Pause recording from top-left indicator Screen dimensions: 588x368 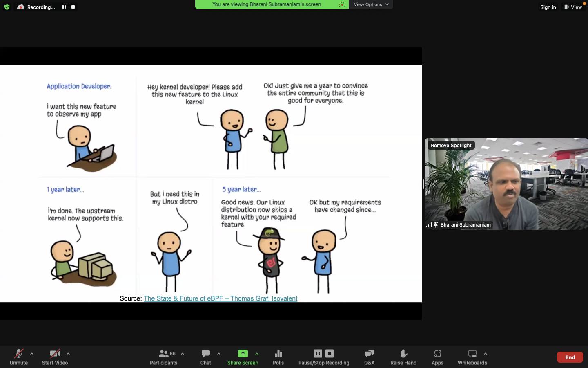pyautogui.click(x=64, y=7)
